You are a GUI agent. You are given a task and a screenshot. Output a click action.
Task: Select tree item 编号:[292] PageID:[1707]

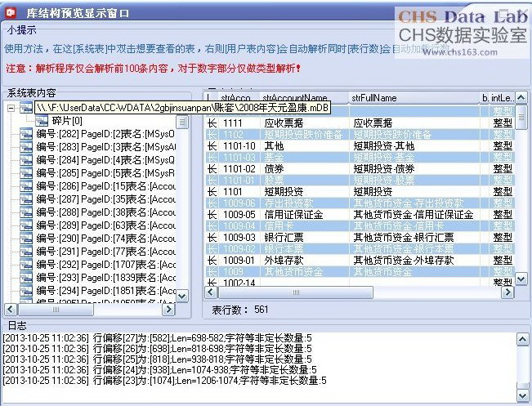point(105,265)
